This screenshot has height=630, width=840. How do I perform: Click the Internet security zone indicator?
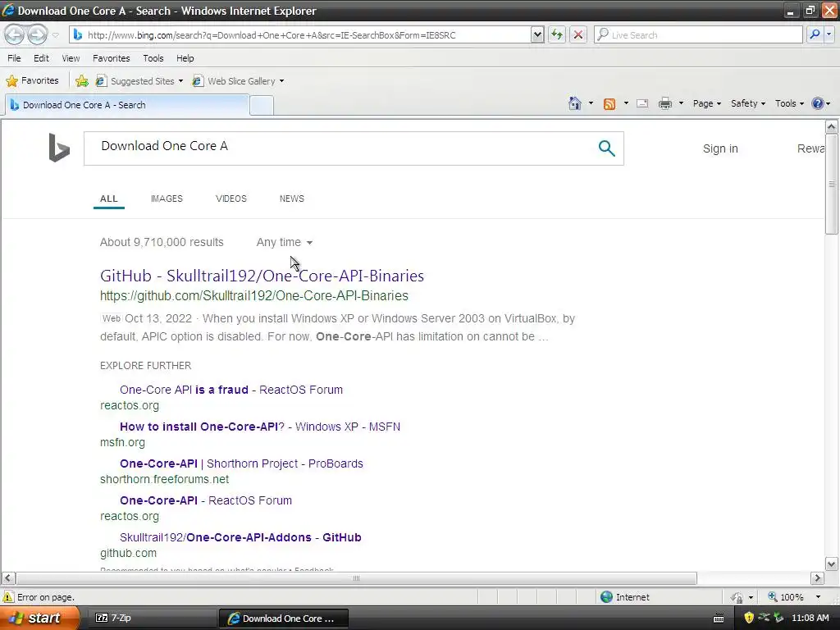(x=624, y=597)
